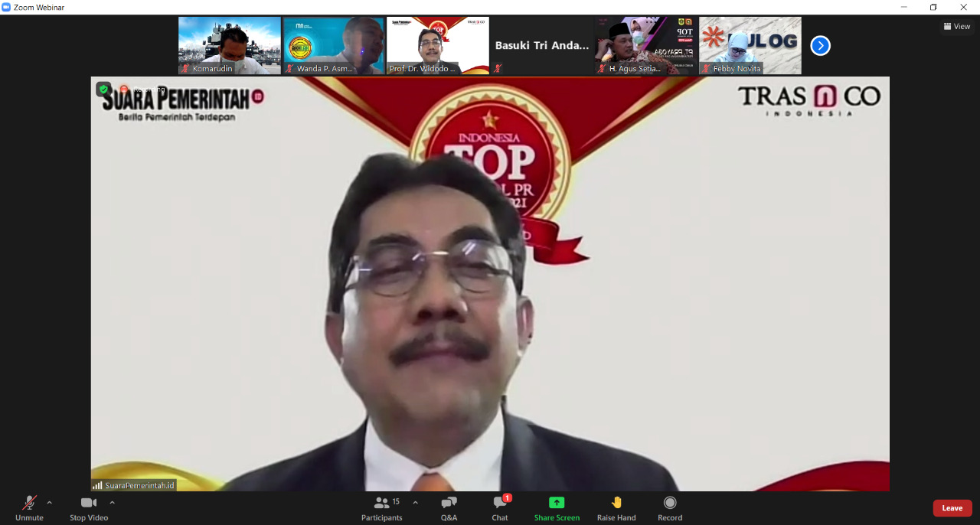The width and height of the screenshot is (980, 525).
Task: Open audio options chevron next to Unmute
Action: tap(47, 502)
